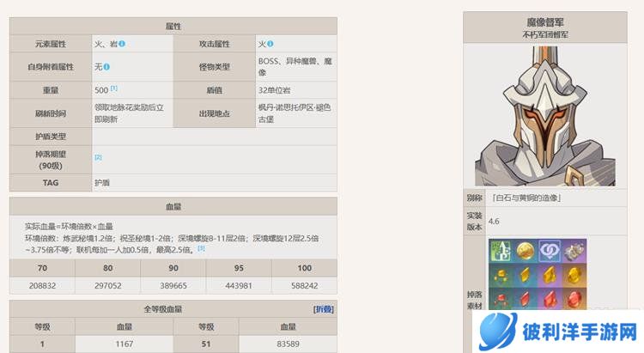This screenshot has width=644, height=353.
Task: Click the info icon next to 无
Action: tap(107, 66)
